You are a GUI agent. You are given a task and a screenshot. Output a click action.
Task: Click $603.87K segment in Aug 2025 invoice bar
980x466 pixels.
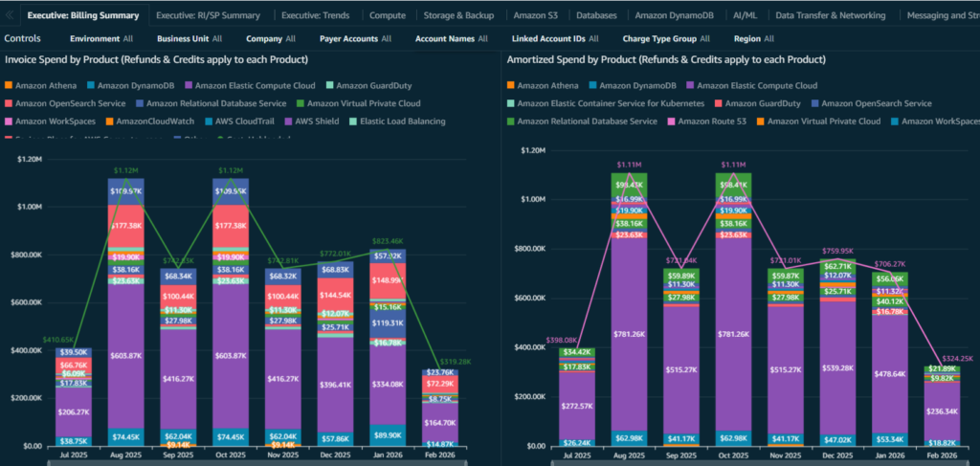coord(126,355)
